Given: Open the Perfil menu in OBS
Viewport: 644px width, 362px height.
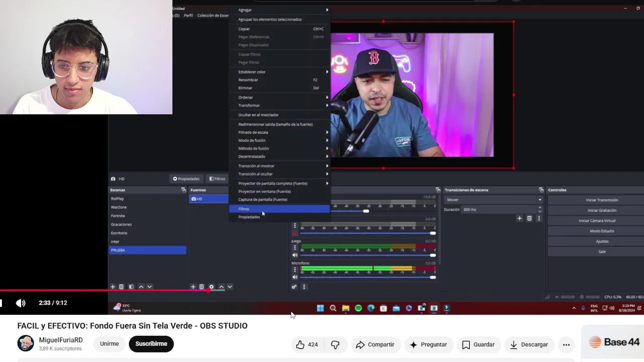Looking at the screenshot, I should (x=188, y=16).
